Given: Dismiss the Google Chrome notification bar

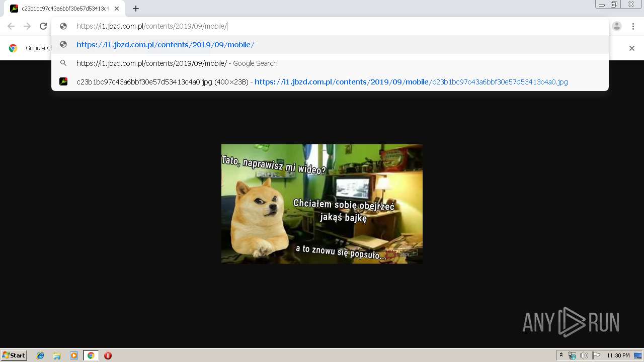Looking at the screenshot, I should tap(632, 48).
